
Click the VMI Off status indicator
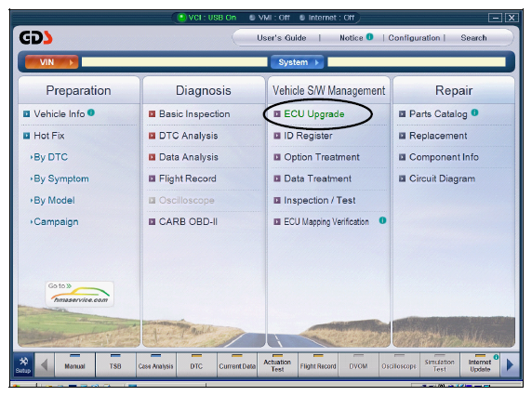click(270, 18)
